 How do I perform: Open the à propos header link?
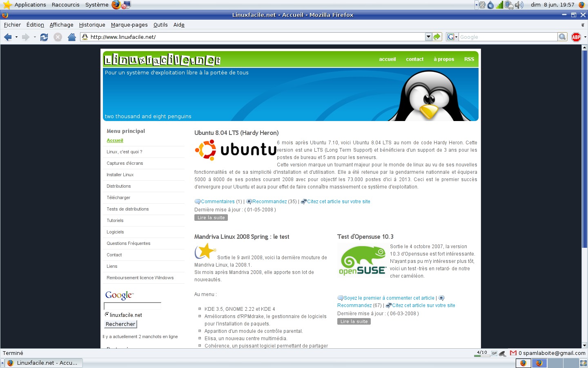click(x=444, y=59)
